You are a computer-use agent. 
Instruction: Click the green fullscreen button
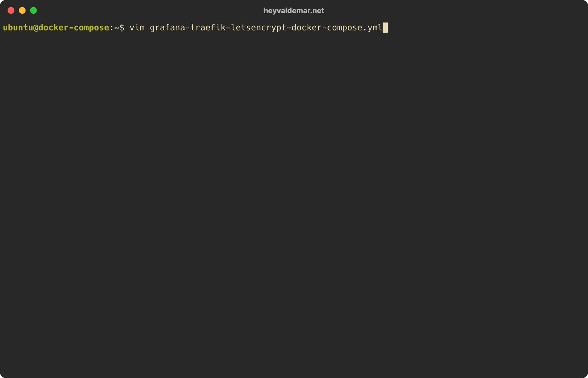[x=34, y=10]
